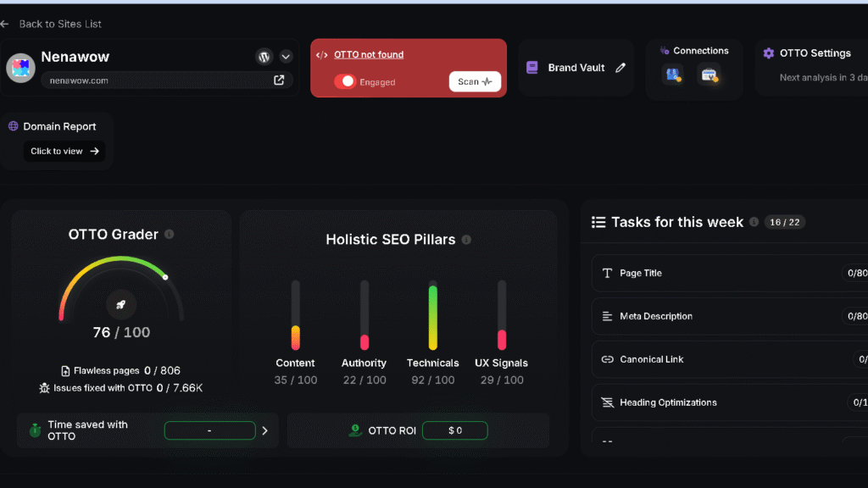Image resolution: width=868 pixels, height=488 pixels.
Task: Open nenawow.com in new tab icon
Action: [x=279, y=80]
